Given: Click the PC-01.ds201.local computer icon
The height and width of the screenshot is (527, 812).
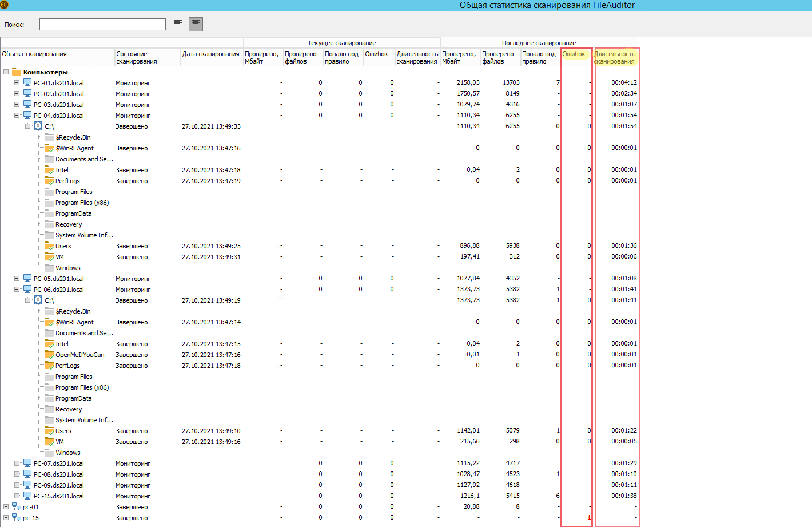Looking at the screenshot, I should pos(27,83).
